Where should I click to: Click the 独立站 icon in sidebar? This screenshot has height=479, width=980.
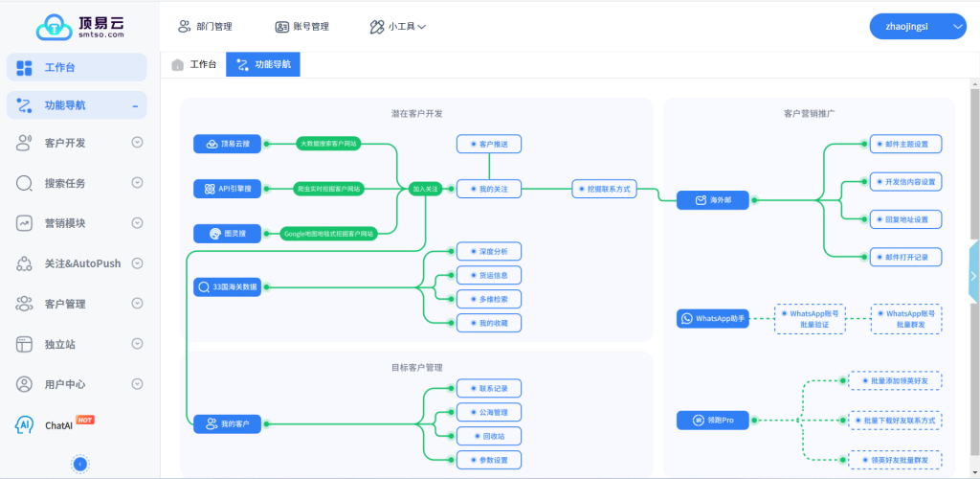[x=25, y=344]
